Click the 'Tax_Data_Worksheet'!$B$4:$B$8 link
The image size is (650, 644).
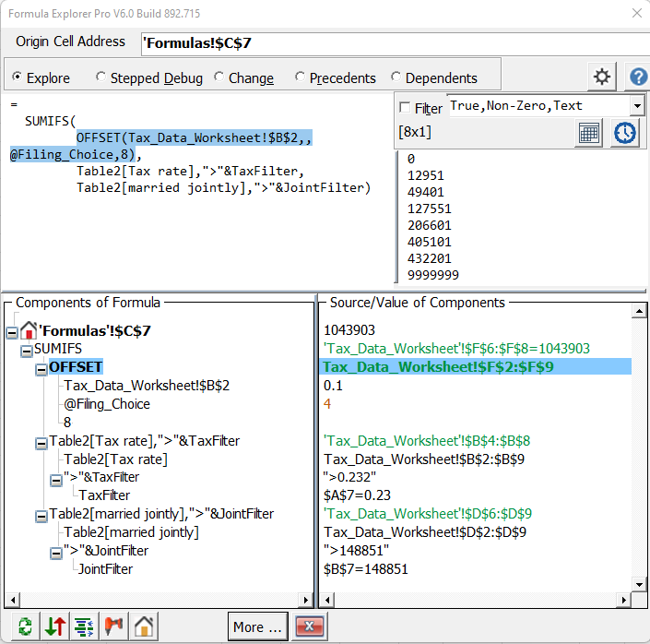tap(427, 441)
